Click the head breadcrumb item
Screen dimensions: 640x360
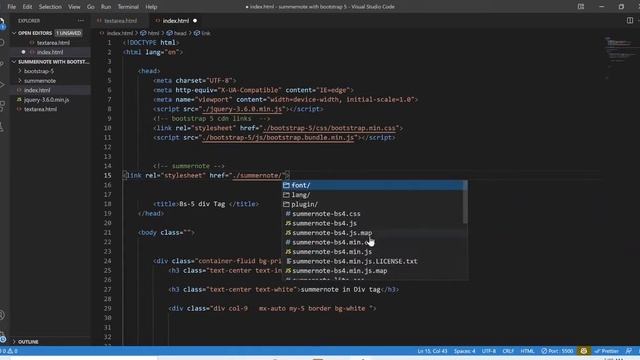(180, 33)
